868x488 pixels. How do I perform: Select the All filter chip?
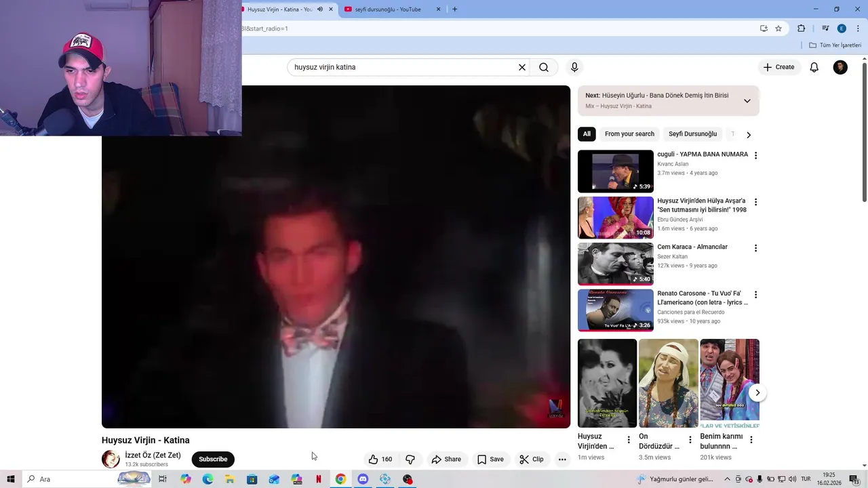click(x=587, y=134)
